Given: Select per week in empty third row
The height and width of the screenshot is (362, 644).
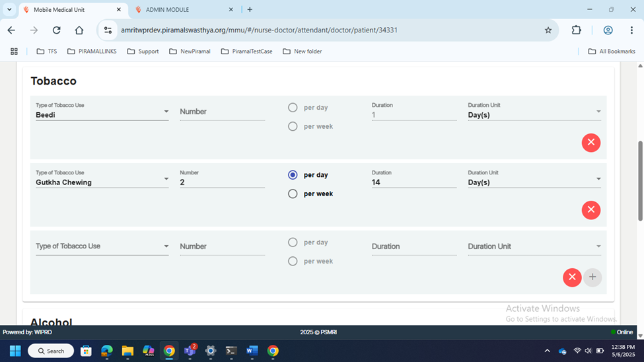Looking at the screenshot, I should tap(293, 262).
